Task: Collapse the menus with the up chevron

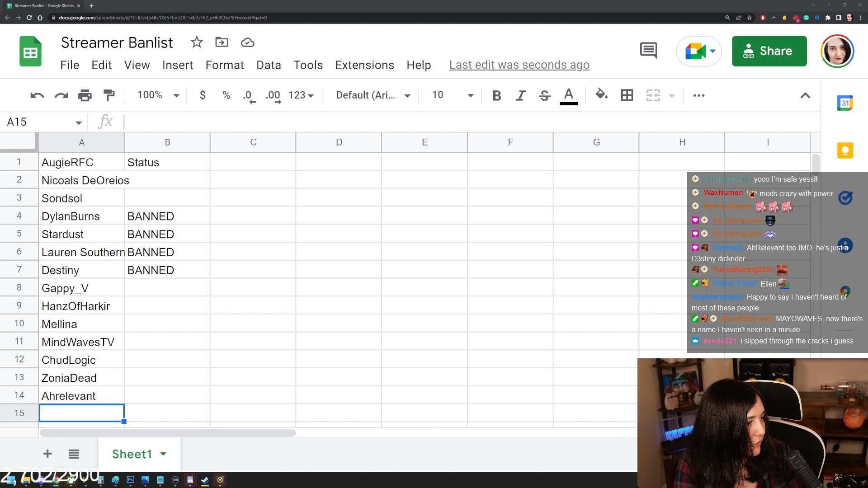Action: tap(805, 95)
